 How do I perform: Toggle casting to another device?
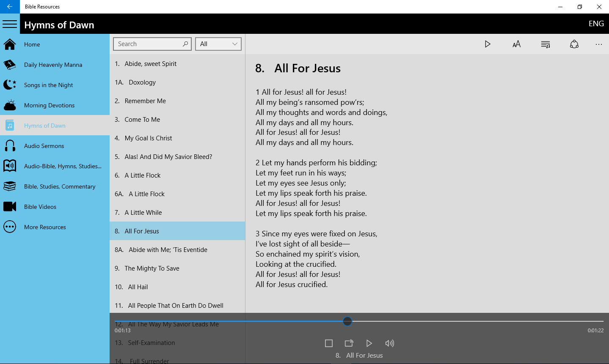pos(349,343)
